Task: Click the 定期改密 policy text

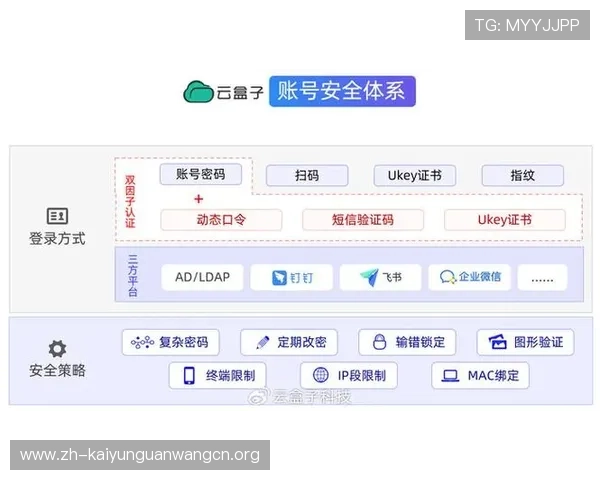Action: (x=302, y=342)
